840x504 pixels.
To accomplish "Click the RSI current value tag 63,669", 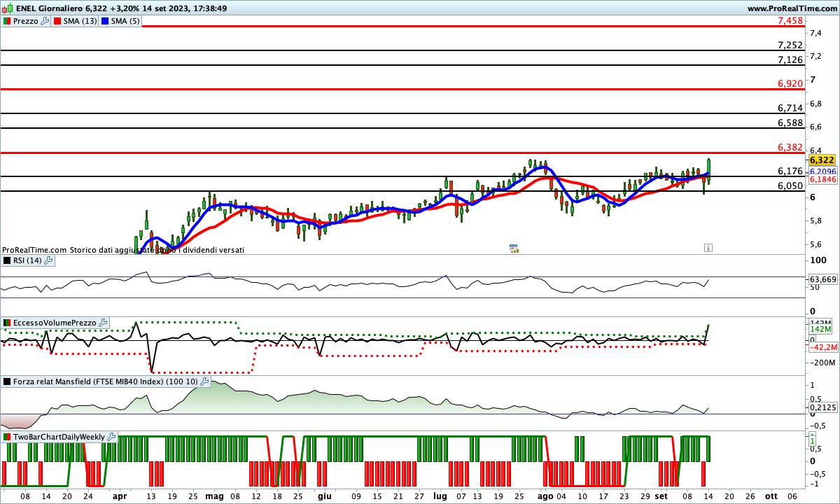I will click(x=823, y=279).
